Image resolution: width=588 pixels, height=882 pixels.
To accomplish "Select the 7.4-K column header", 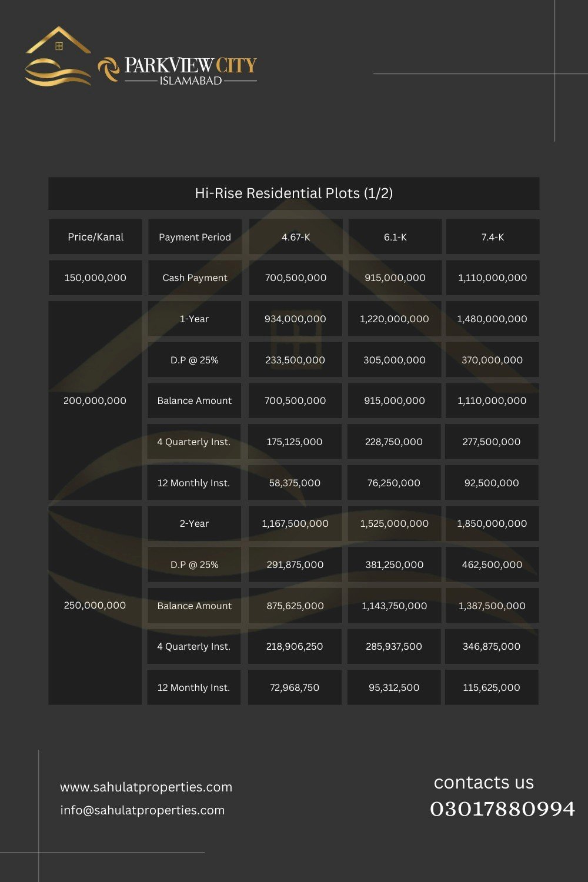I will [x=493, y=237].
